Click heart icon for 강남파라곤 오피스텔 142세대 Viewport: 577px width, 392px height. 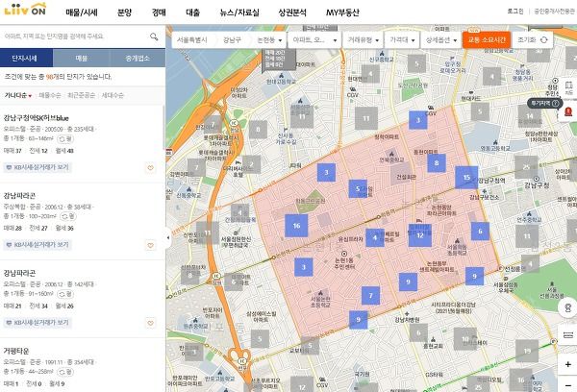tap(150, 323)
